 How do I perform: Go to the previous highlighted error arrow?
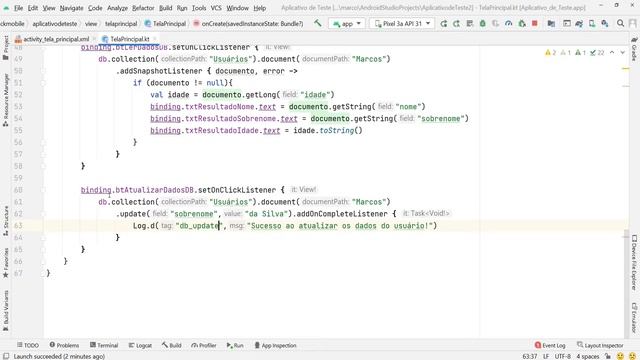[612, 53]
